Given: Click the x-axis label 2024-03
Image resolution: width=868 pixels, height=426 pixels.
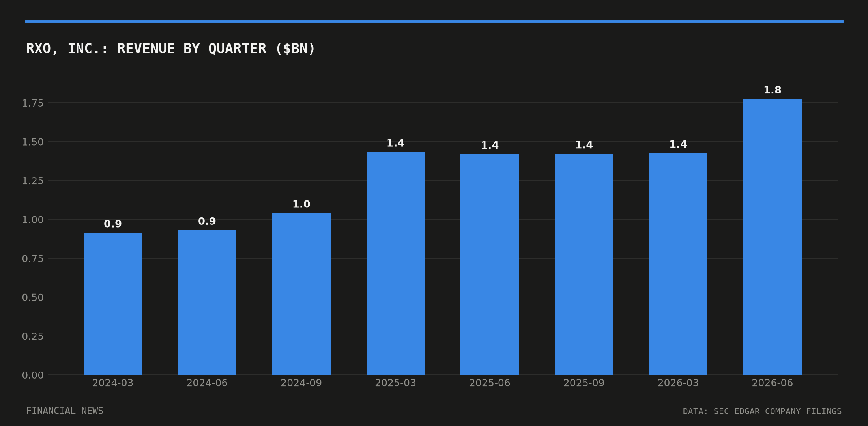Looking at the screenshot, I should point(113,383).
